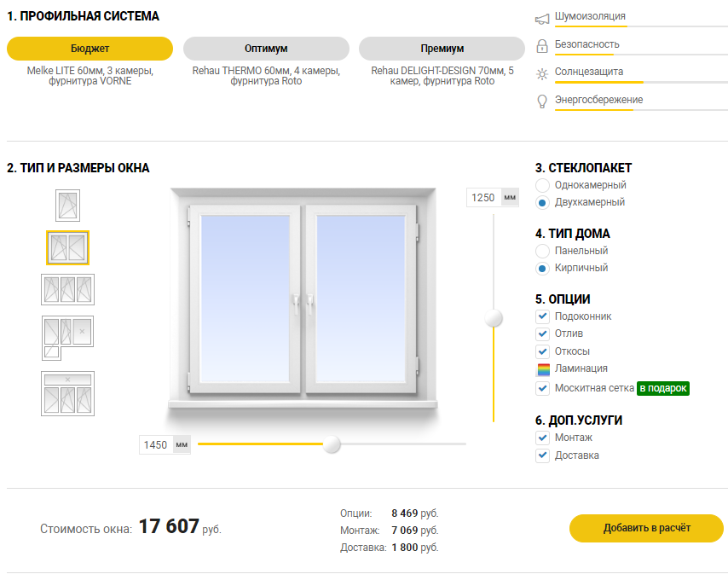Click the horizontal width slider handle
This screenshot has height=580, width=728.
[332, 444]
